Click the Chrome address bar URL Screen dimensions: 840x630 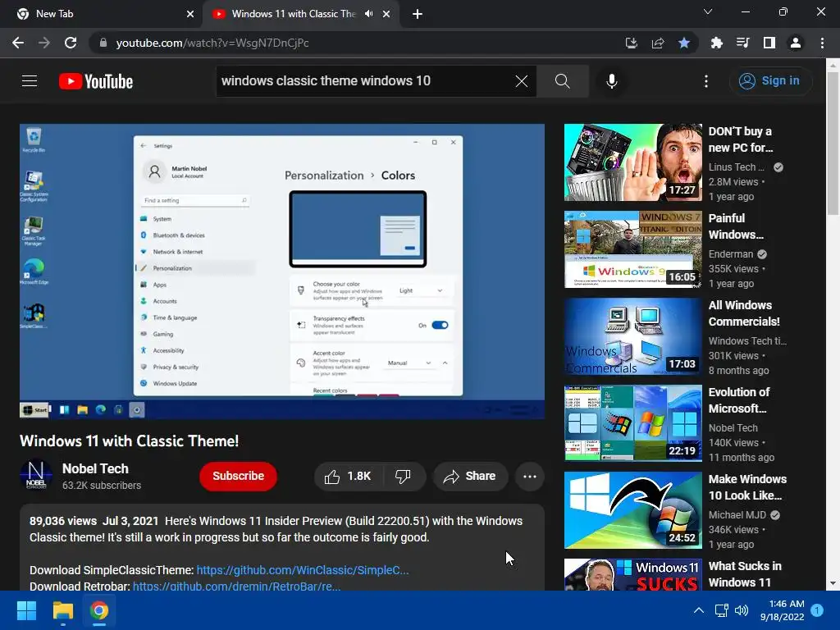(x=212, y=43)
